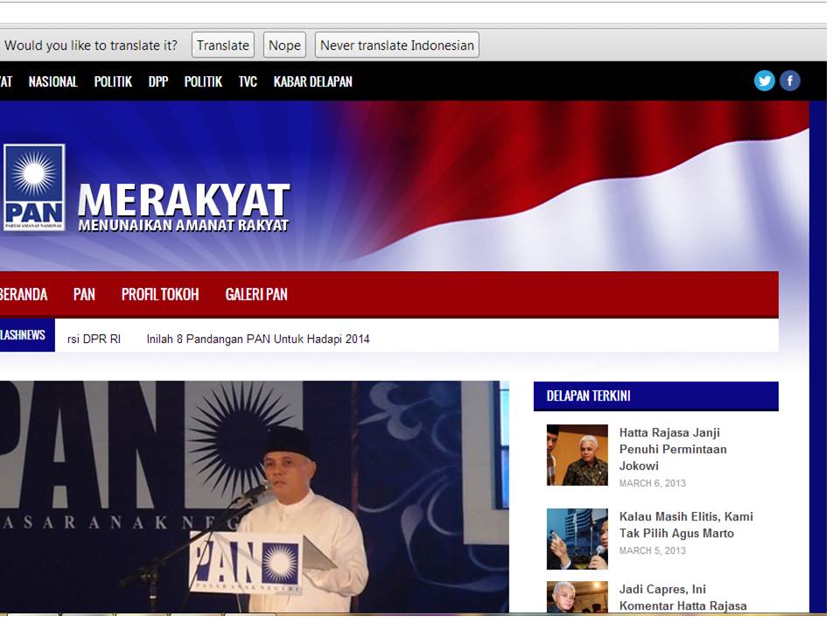
Task: Click 'Would you like to translate it?' text
Action: [90, 45]
